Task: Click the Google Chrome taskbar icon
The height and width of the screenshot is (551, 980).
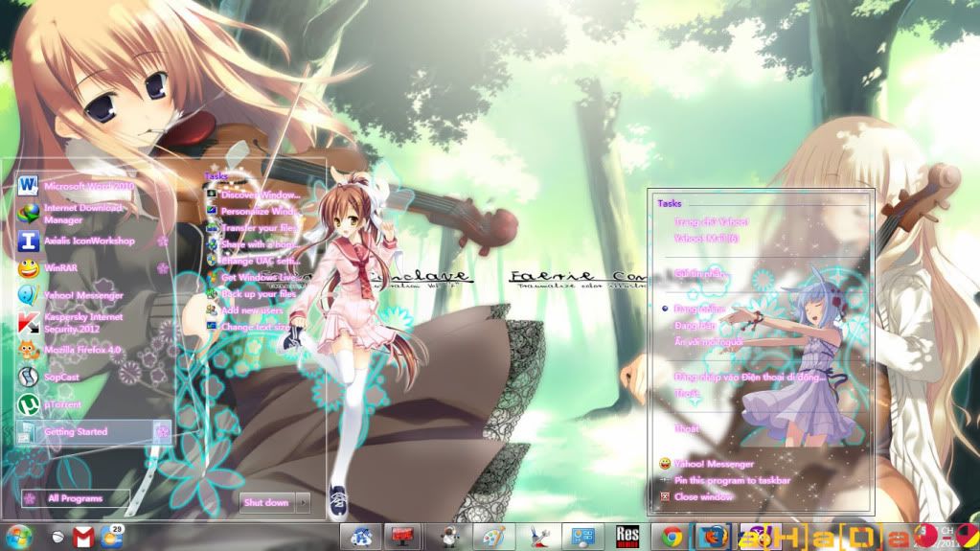Action: (672, 536)
